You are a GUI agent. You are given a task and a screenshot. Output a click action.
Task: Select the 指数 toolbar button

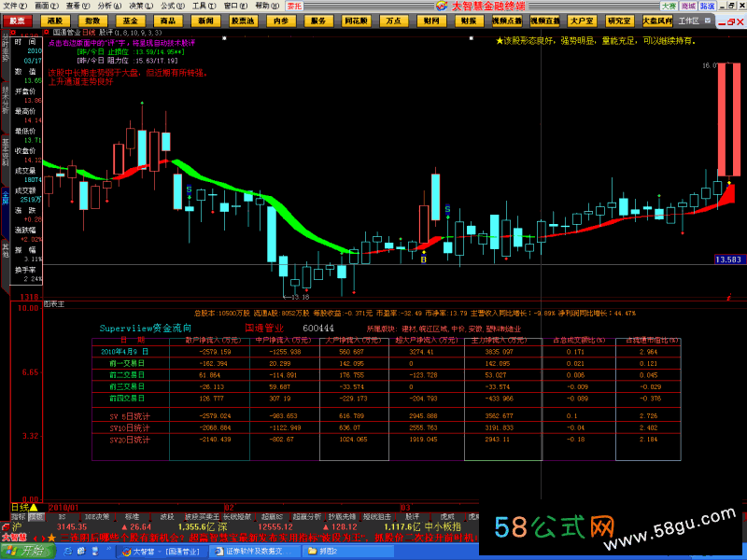pos(92,21)
